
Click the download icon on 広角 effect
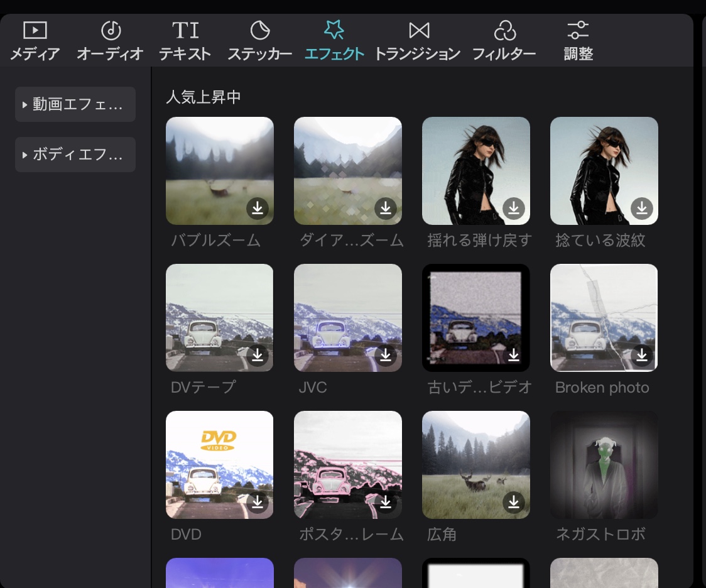pyautogui.click(x=514, y=503)
